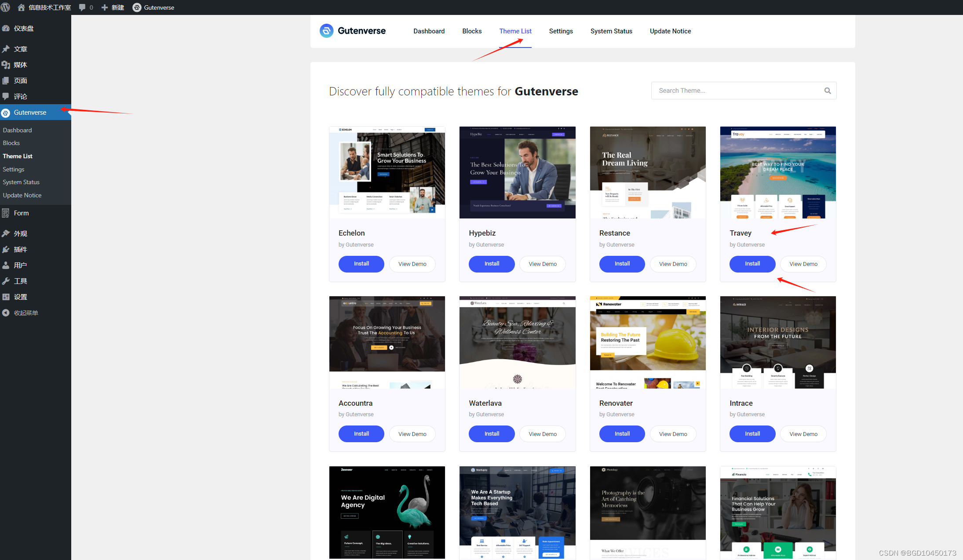
Task: Install the Travey theme
Action: click(752, 264)
